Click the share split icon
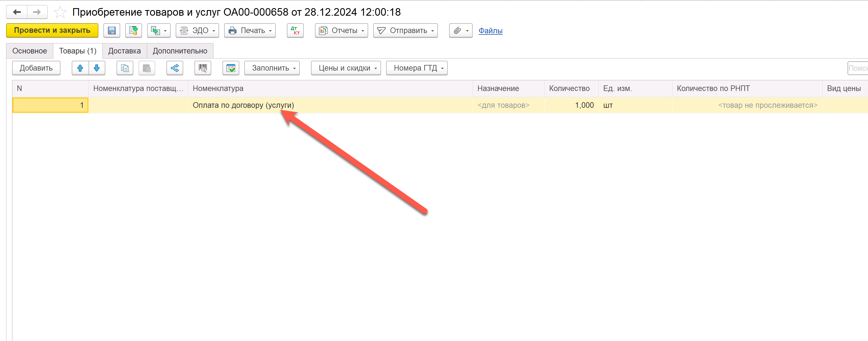 tap(175, 68)
